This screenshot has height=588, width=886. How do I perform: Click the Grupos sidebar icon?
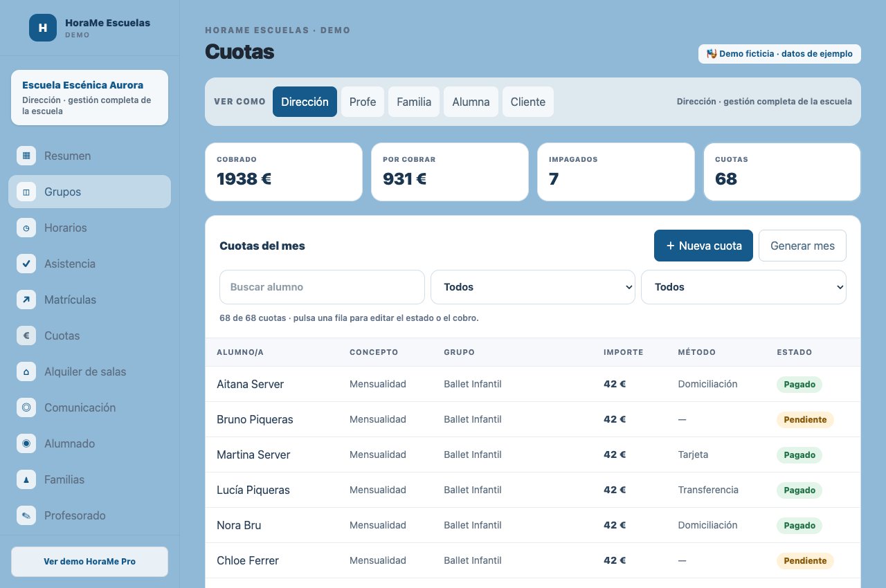[26, 192]
